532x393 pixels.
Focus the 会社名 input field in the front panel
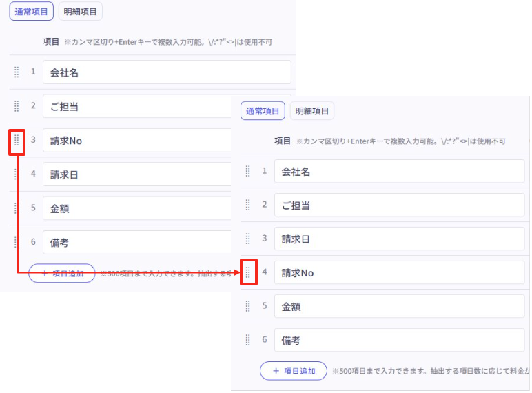point(399,171)
